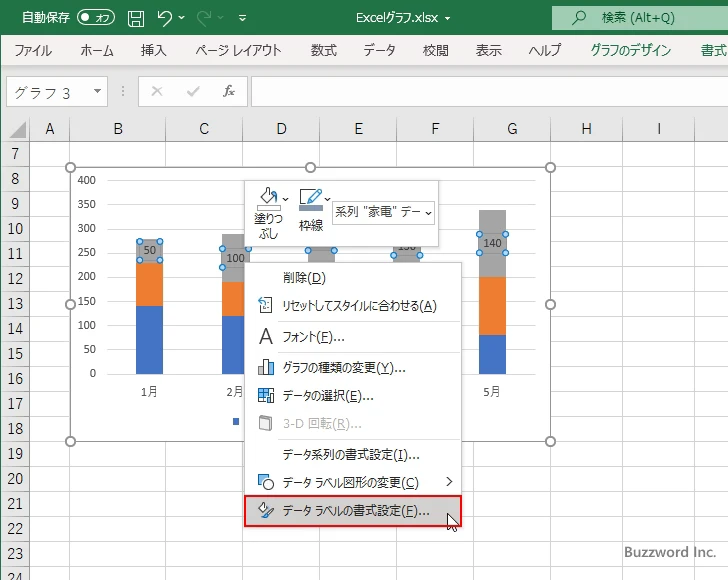Viewport: 728px width, 580px height.
Task: Choose 削除(D) from the context menu
Action: (353, 278)
